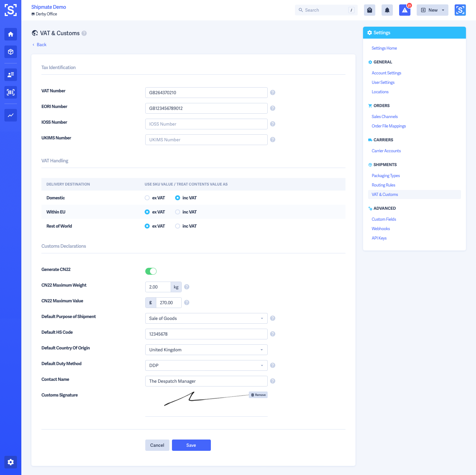The image size is (476, 475).
Task: Click the help icon next to CN22 Maximum Weight
Action: point(187,287)
